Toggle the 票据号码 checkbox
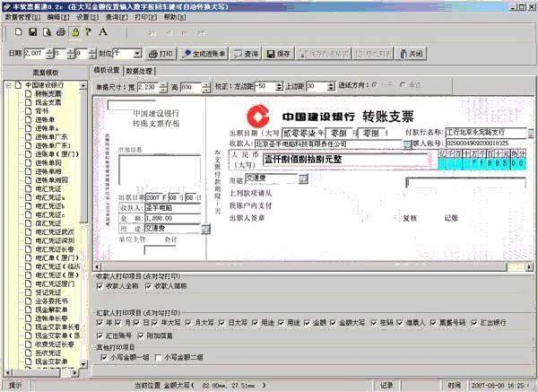The image size is (538, 392). [x=433, y=323]
